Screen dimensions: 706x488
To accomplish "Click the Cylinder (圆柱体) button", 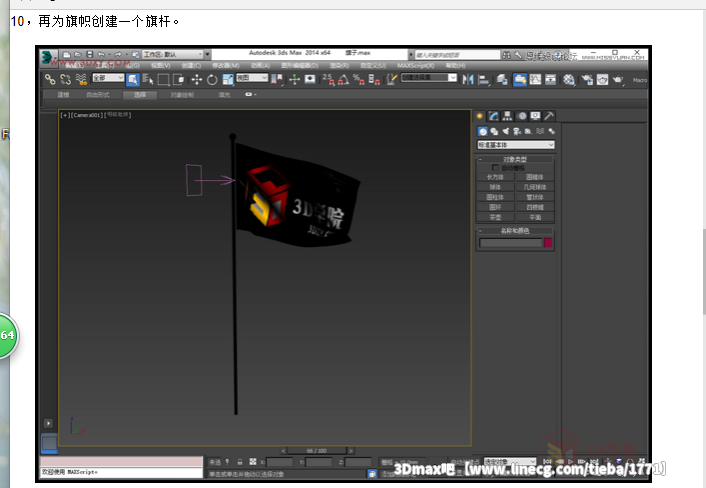I will 495,197.
